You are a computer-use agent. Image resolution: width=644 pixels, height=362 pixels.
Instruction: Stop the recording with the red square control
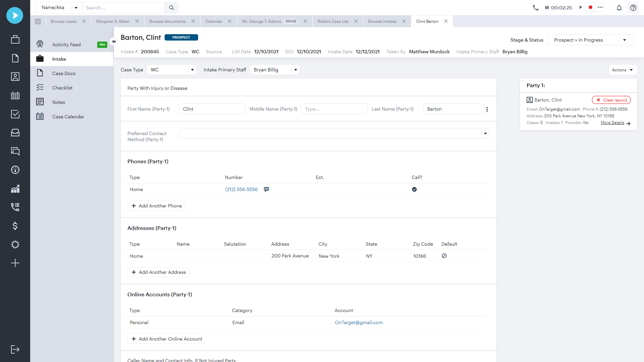click(x=590, y=7)
